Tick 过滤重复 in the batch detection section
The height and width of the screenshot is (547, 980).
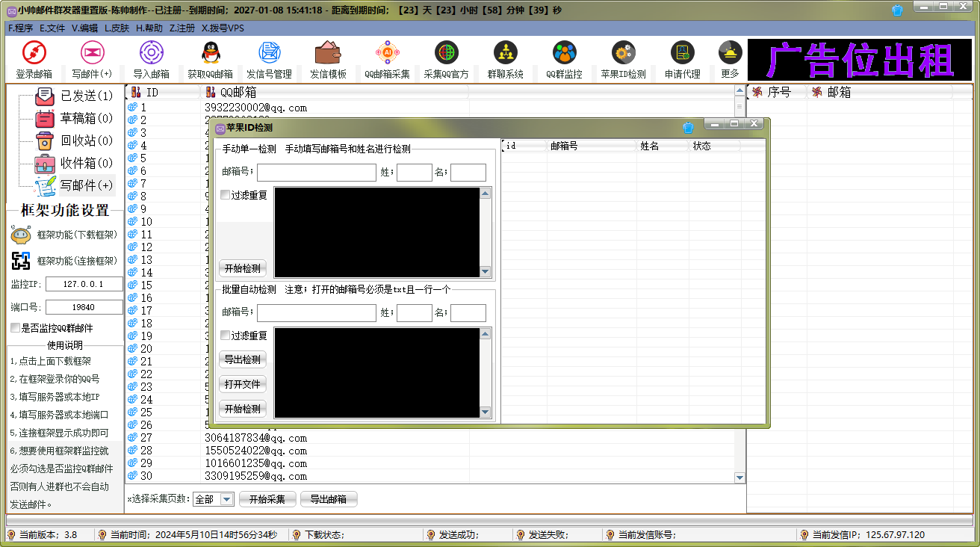[x=225, y=336]
